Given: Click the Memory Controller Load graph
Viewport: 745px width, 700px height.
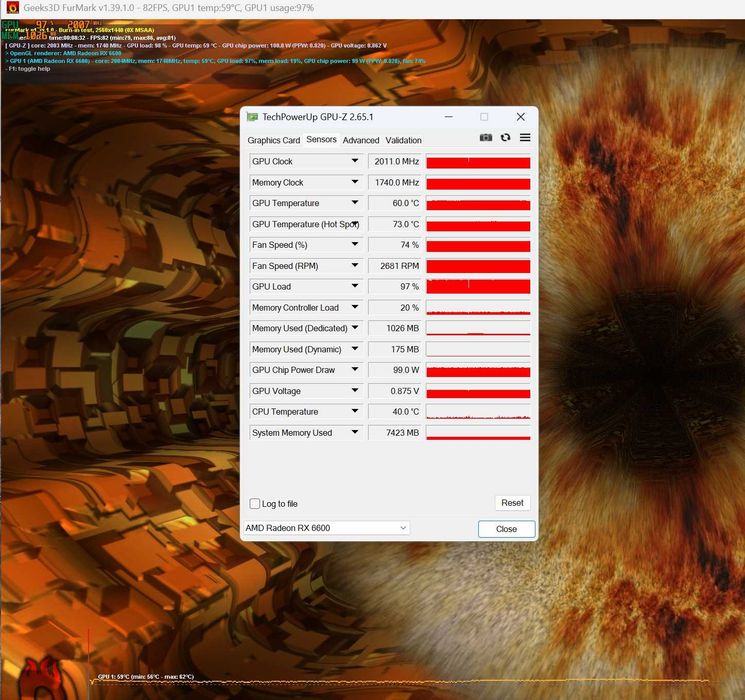Looking at the screenshot, I should (478, 307).
